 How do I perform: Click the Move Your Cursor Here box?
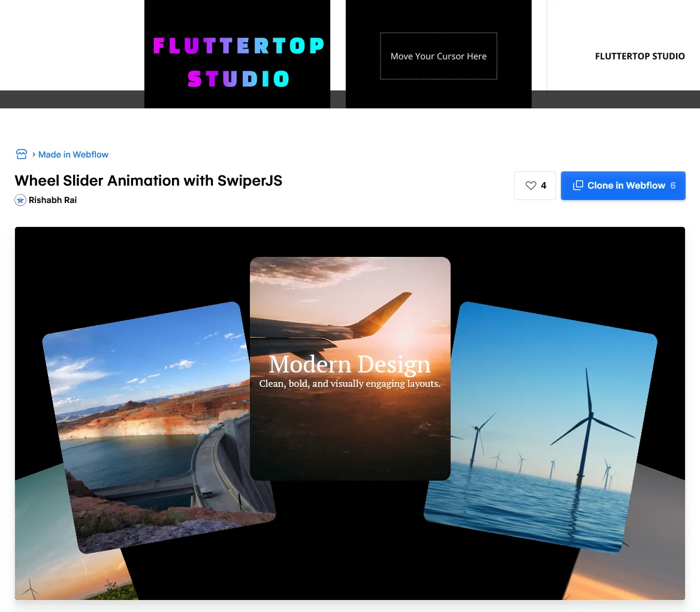tap(438, 56)
